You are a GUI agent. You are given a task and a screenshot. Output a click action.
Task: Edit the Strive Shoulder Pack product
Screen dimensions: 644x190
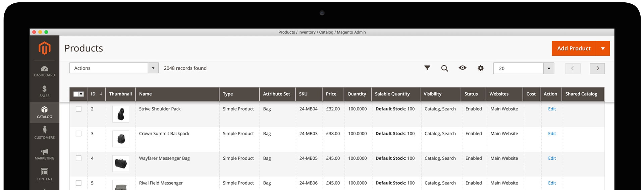click(552, 109)
